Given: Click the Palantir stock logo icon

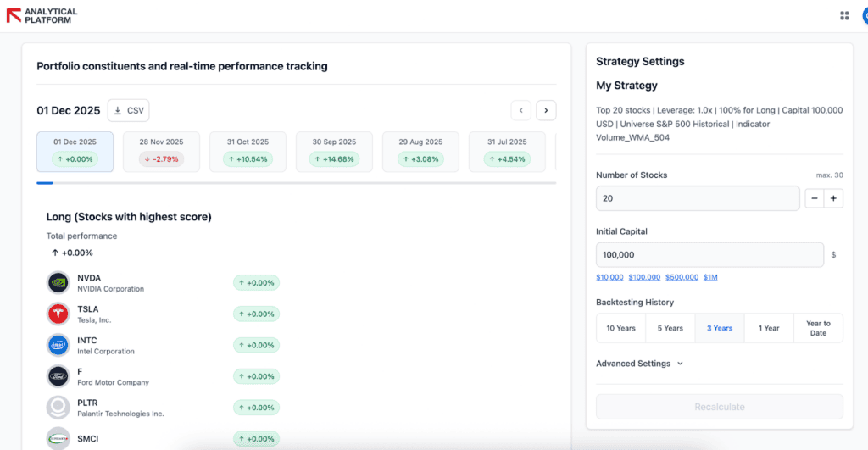Looking at the screenshot, I should pos(58,408).
